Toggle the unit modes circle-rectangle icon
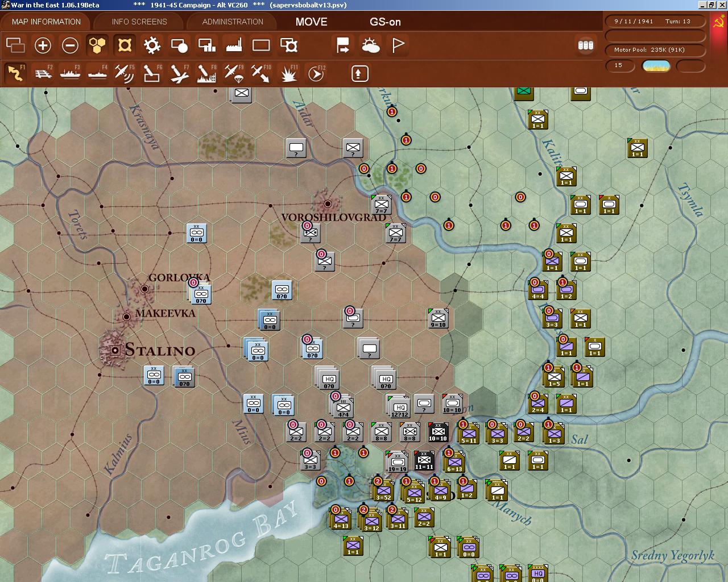This screenshot has height=582, width=728. point(179,45)
